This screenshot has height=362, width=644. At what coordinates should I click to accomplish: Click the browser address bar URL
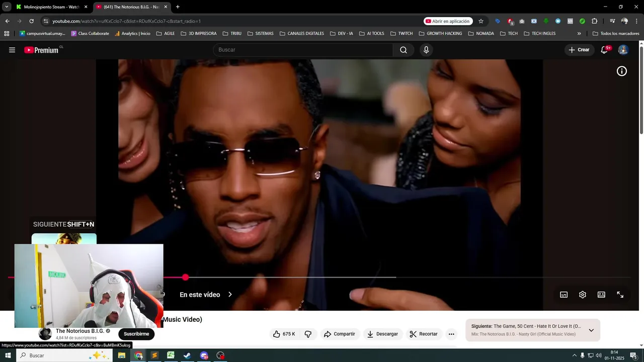(x=127, y=21)
